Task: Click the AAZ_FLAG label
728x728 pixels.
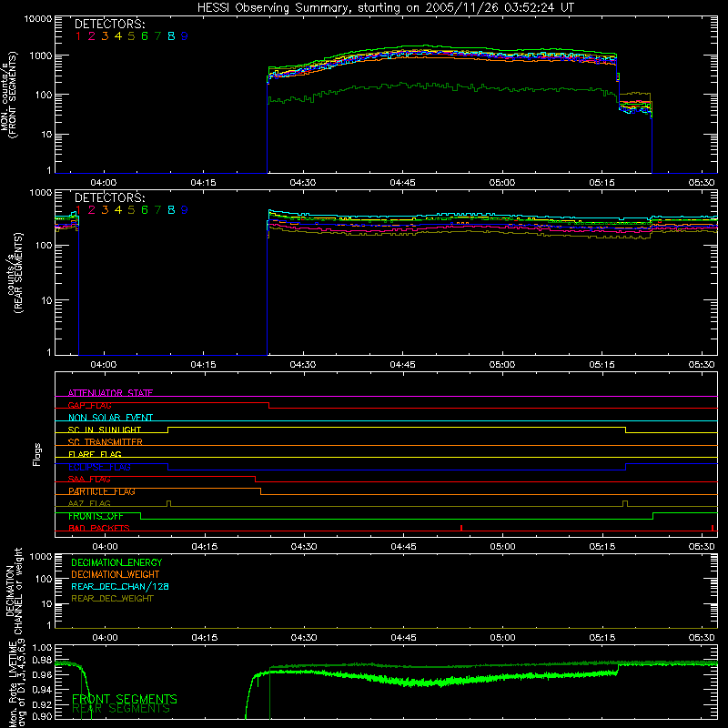Action: tap(89, 503)
